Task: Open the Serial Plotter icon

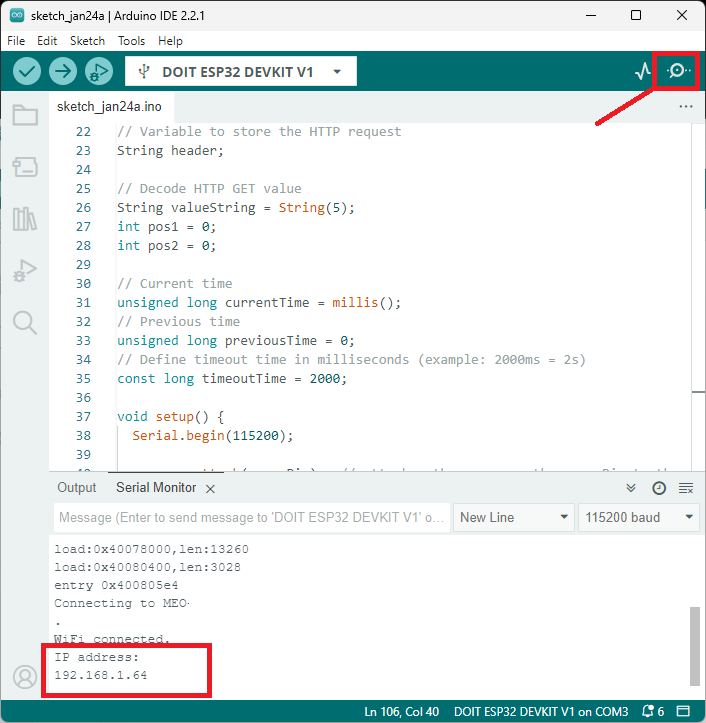Action: tap(643, 71)
